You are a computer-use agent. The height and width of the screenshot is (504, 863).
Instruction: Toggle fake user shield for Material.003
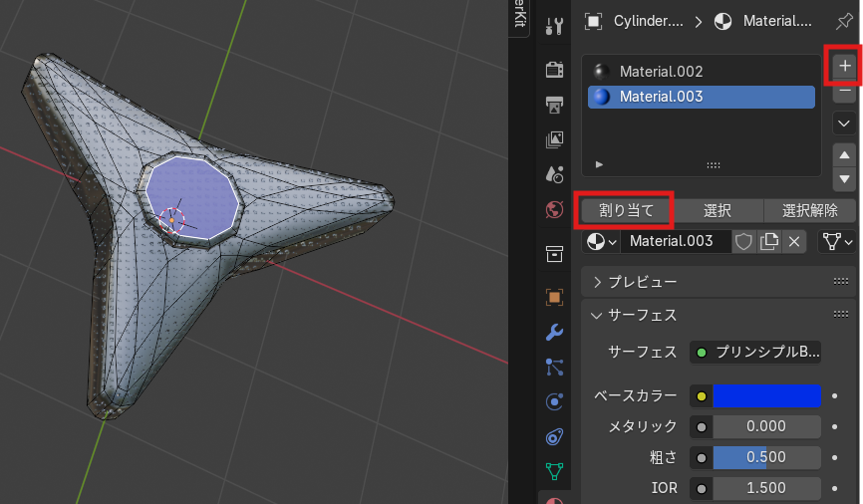743,242
